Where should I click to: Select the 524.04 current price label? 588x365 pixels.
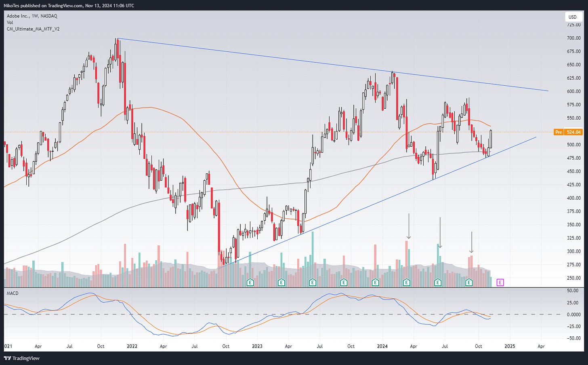(573, 132)
